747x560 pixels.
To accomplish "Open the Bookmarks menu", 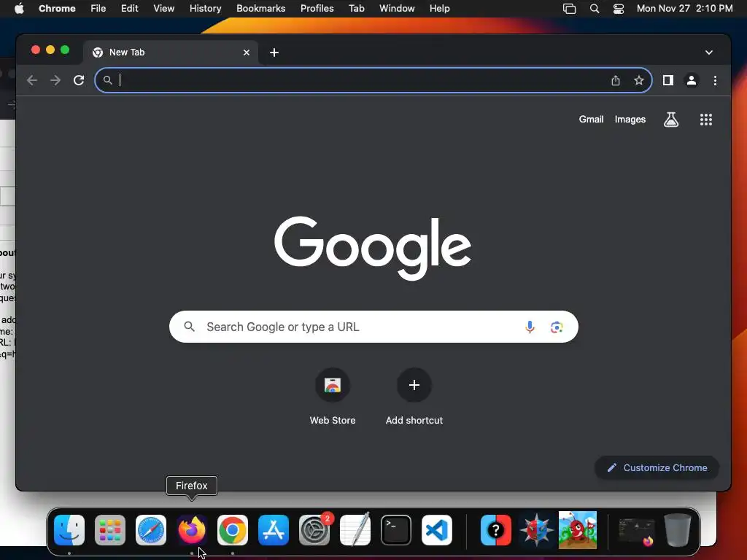I will tap(260, 9).
